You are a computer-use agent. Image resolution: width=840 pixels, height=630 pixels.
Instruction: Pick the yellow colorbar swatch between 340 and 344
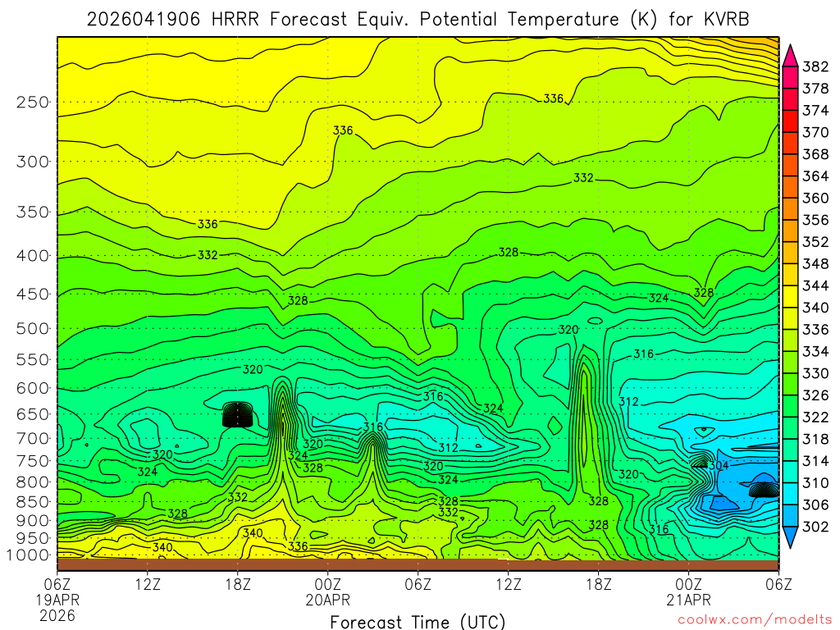coord(790,297)
